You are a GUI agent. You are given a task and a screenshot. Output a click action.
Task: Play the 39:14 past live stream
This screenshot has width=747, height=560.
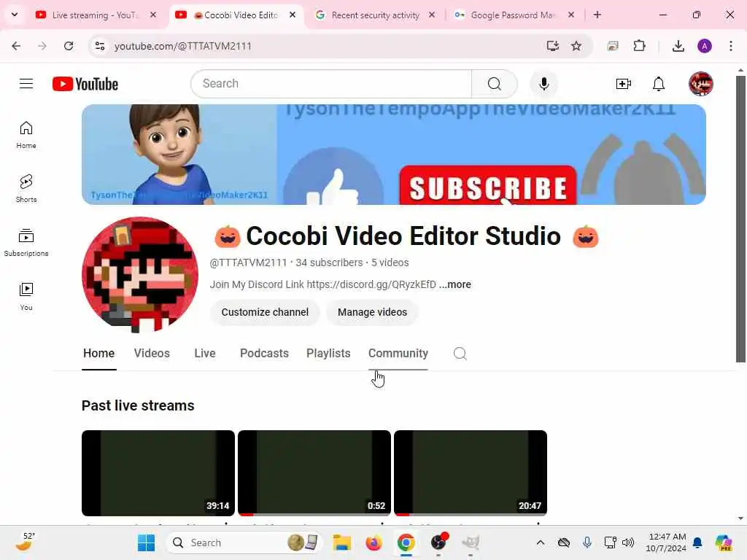pyautogui.click(x=158, y=472)
